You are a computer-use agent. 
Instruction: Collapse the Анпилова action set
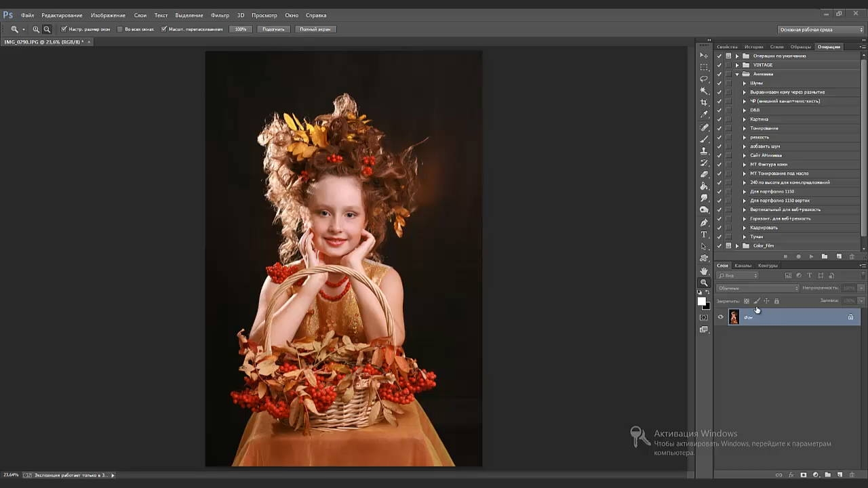click(737, 74)
